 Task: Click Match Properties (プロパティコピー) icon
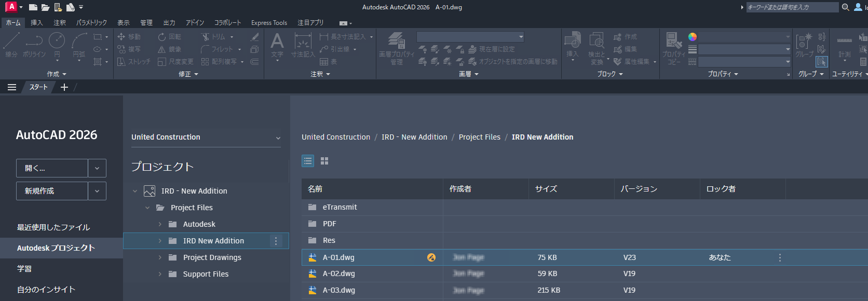674,48
